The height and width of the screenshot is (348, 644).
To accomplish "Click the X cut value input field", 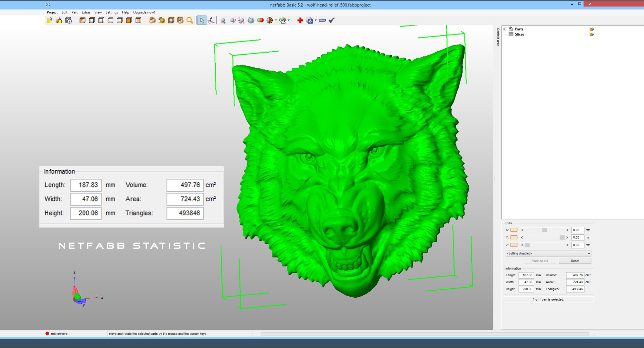I will pyautogui.click(x=578, y=230).
